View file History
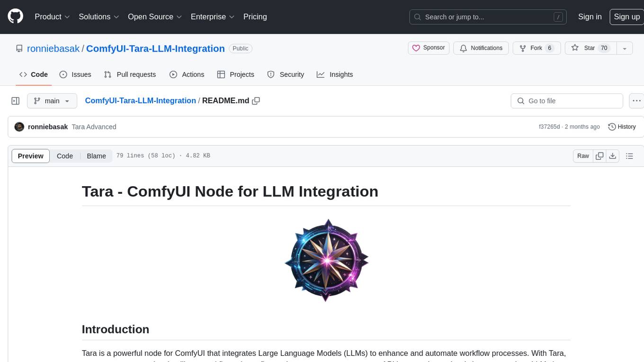This screenshot has height=362, width=644. pos(622,127)
